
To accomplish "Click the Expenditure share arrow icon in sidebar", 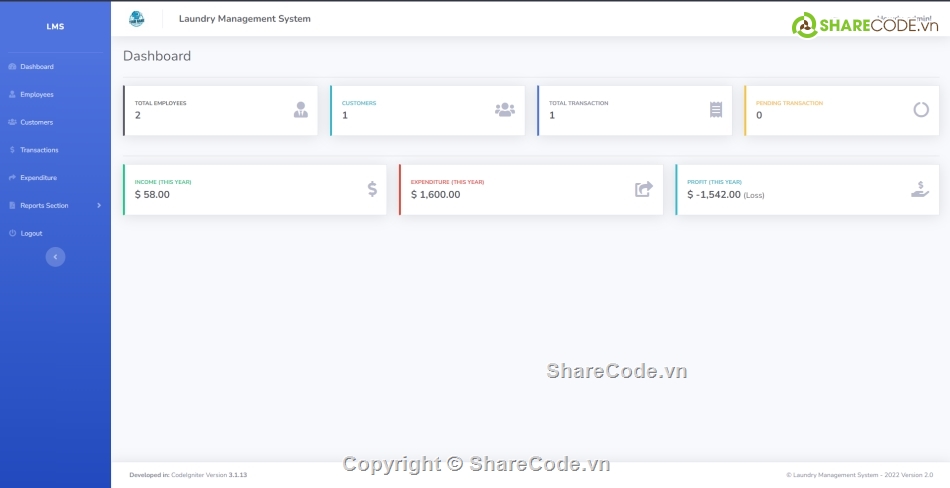I will pos(12,178).
